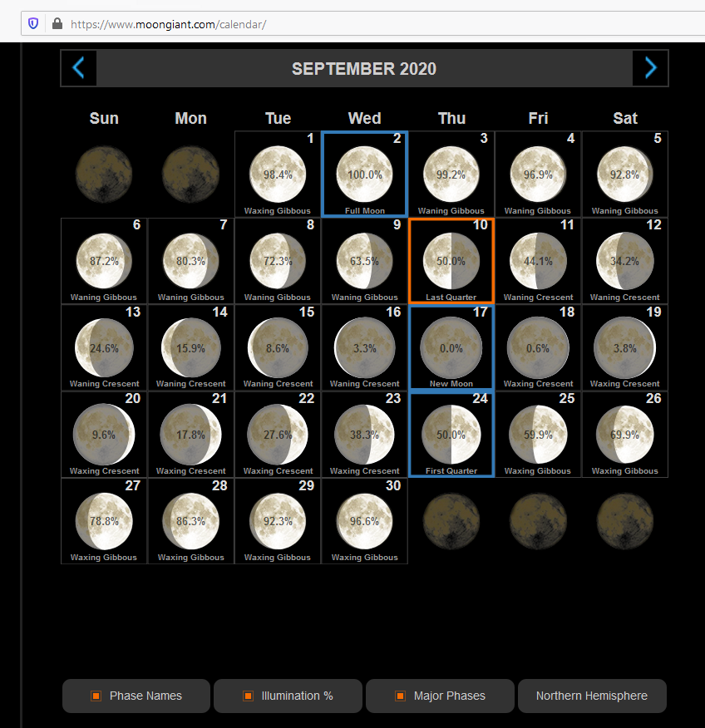
Task: Open September 28 moon at 86.3%
Action: [x=191, y=521]
